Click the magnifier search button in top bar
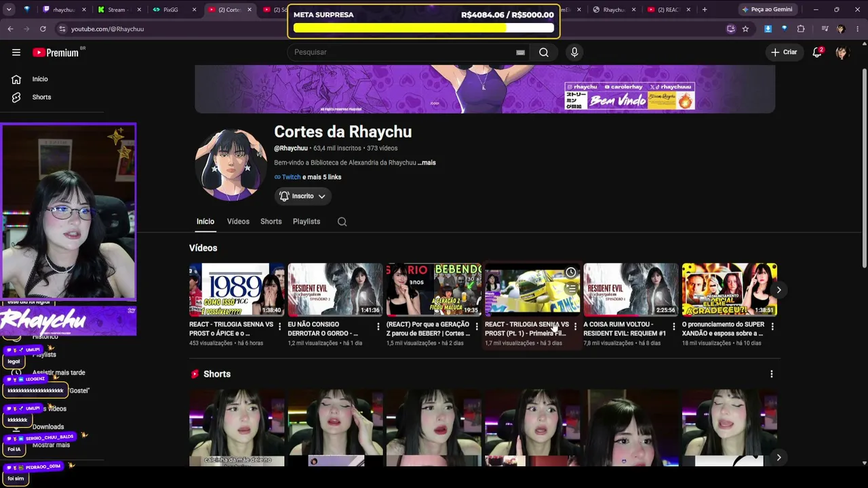The image size is (868, 488). [x=544, y=52]
